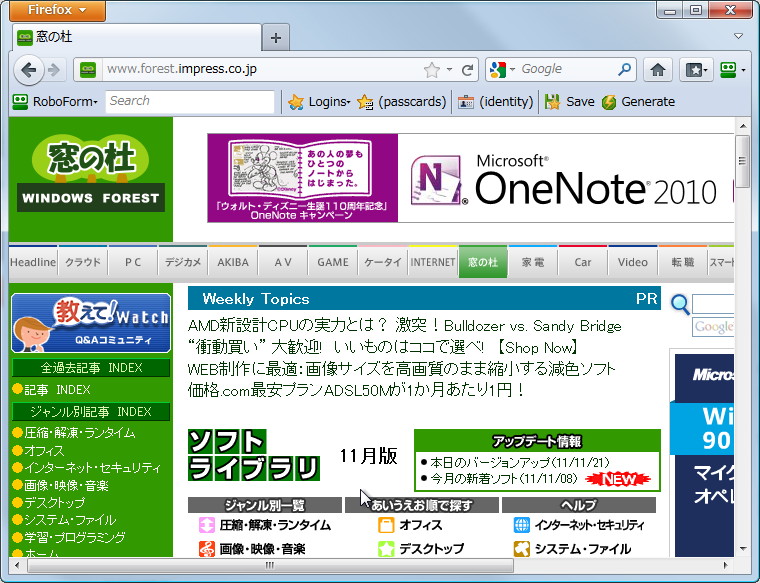Open the 家電 navigation tab
760x583 pixels.
[533, 262]
